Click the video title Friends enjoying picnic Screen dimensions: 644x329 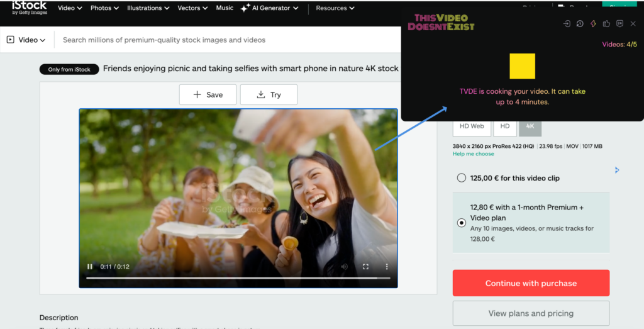[x=250, y=69]
